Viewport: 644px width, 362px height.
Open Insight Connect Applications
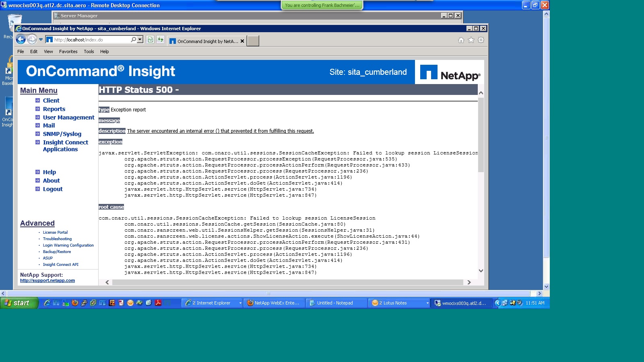point(66,146)
